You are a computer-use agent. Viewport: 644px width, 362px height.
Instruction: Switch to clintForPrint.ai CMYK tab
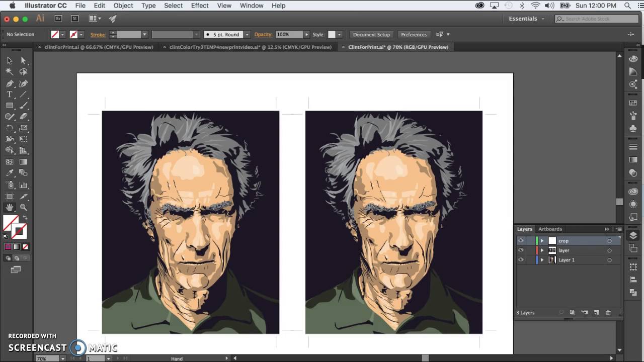tap(99, 47)
